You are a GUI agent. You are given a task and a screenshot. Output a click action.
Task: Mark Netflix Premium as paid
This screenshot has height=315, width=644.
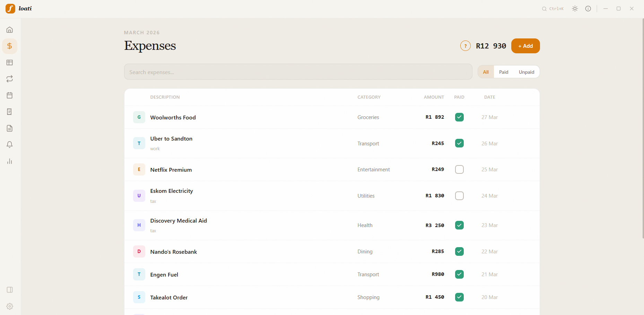(459, 169)
